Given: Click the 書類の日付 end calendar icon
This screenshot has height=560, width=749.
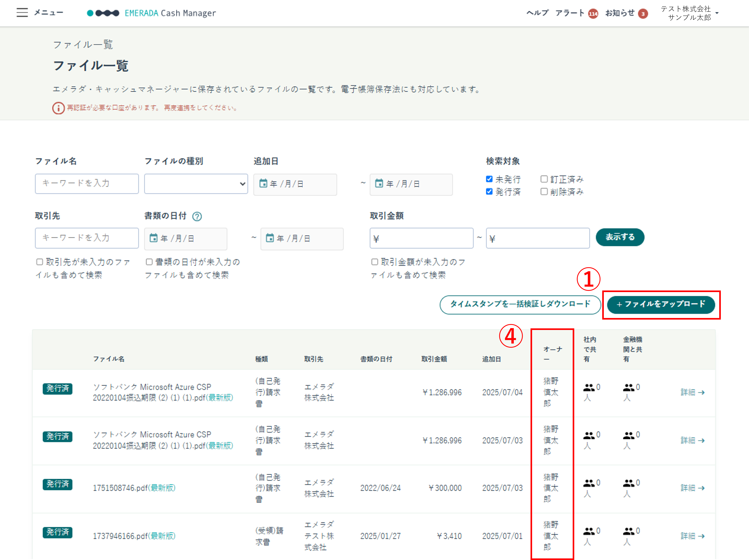Looking at the screenshot, I should click(x=269, y=238).
